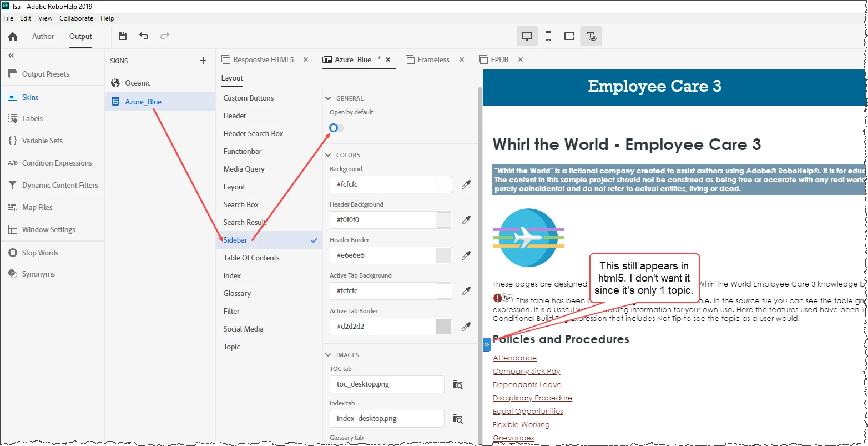The image size is (868, 446).
Task: Switch preview to tablet view
Action: (569, 36)
